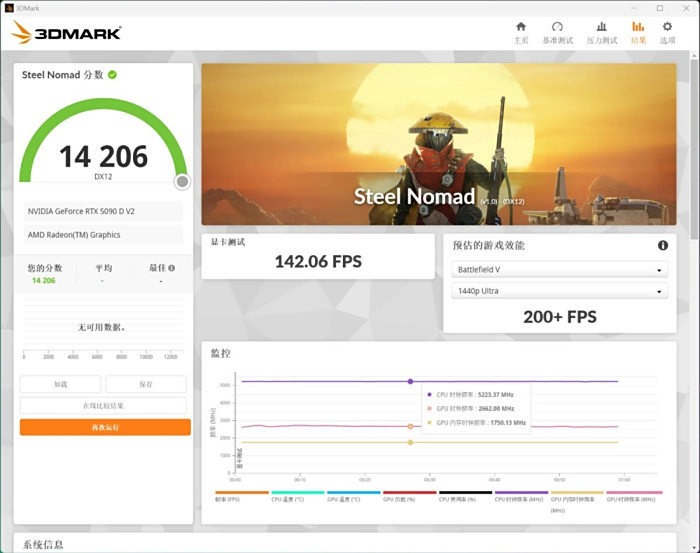Toggle the GPU temperature (°C) blue legend
700x553 pixels.
[x=354, y=496]
